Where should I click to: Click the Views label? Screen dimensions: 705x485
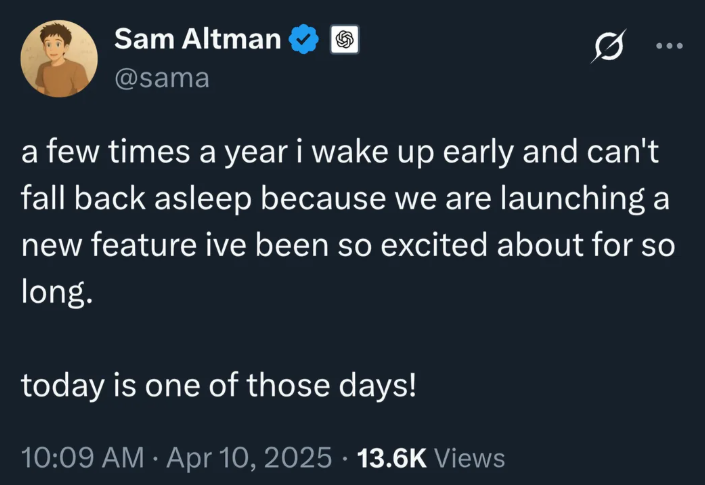pyautogui.click(x=470, y=458)
